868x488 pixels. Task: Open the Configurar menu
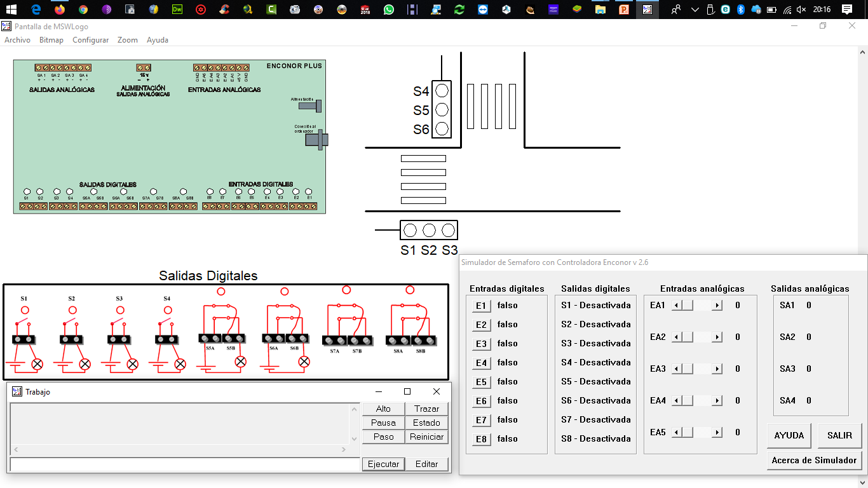[x=90, y=40]
